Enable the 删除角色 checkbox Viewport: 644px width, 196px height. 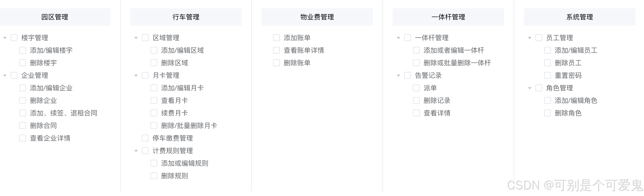548,113
